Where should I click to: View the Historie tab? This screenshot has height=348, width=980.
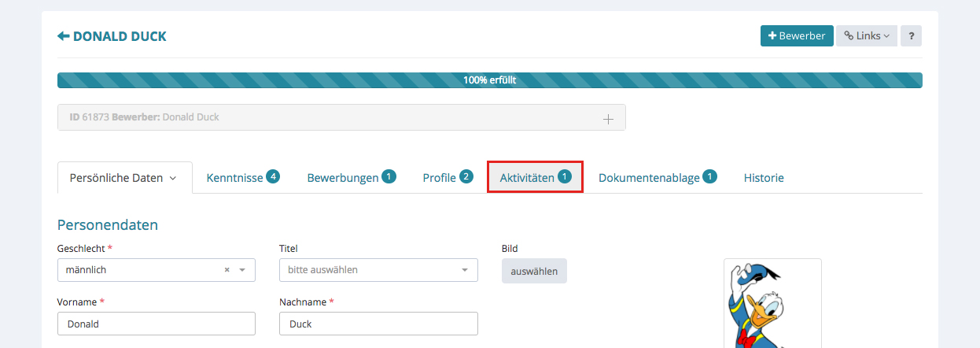tap(764, 178)
